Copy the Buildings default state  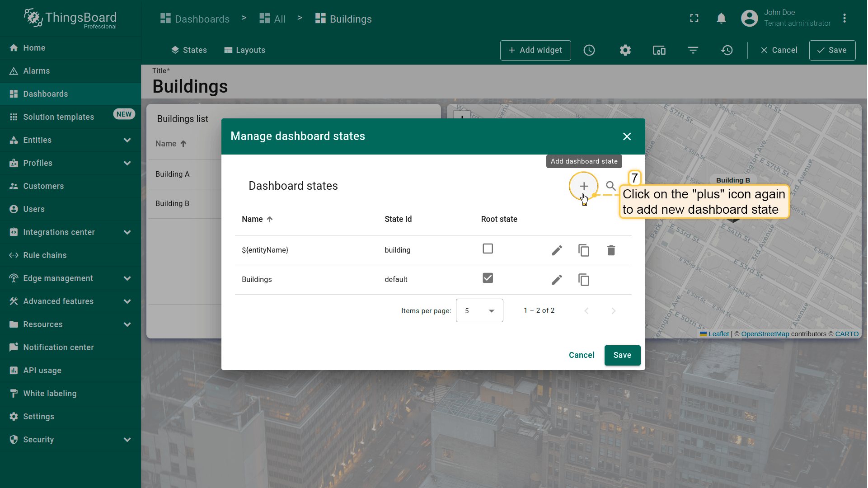tap(584, 280)
